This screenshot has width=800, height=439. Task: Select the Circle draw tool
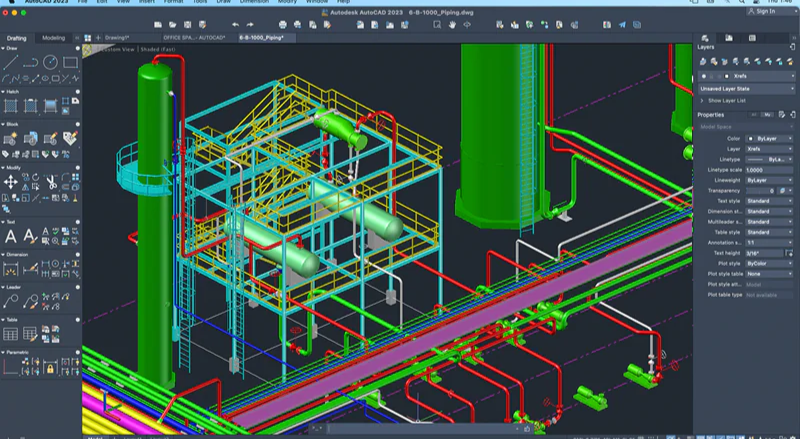[x=50, y=62]
